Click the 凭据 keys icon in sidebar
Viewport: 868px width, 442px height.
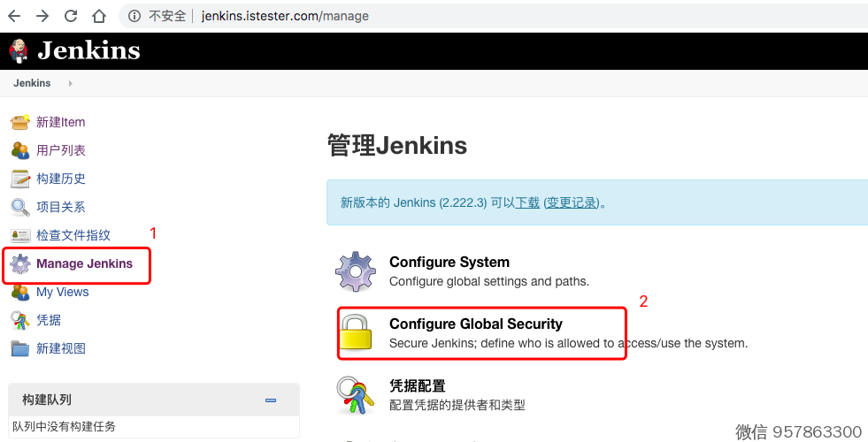pos(19,320)
